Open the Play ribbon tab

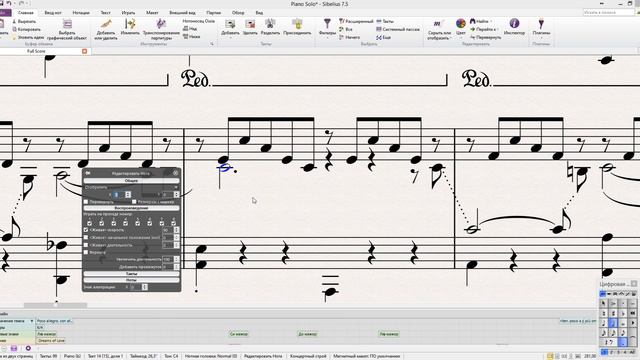128,13
